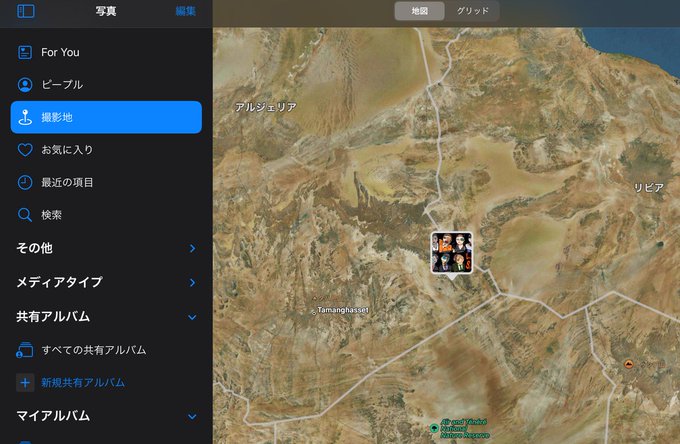Click the Tamanghasset city label

[343, 310]
